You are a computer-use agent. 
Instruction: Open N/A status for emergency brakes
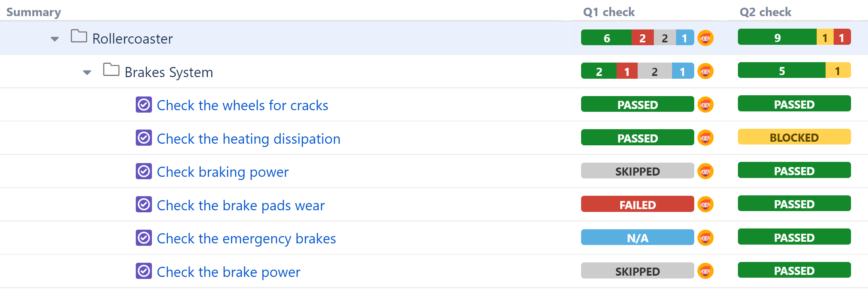click(637, 238)
